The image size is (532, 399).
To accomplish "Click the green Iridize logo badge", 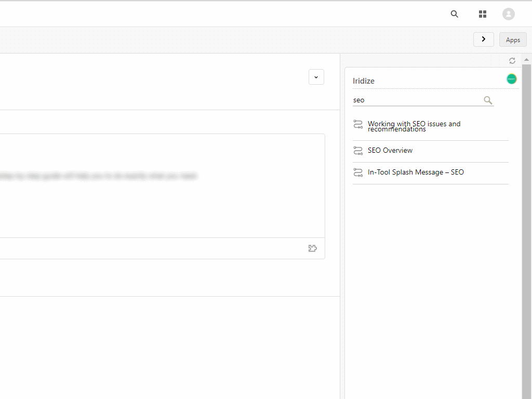I will (x=512, y=79).
